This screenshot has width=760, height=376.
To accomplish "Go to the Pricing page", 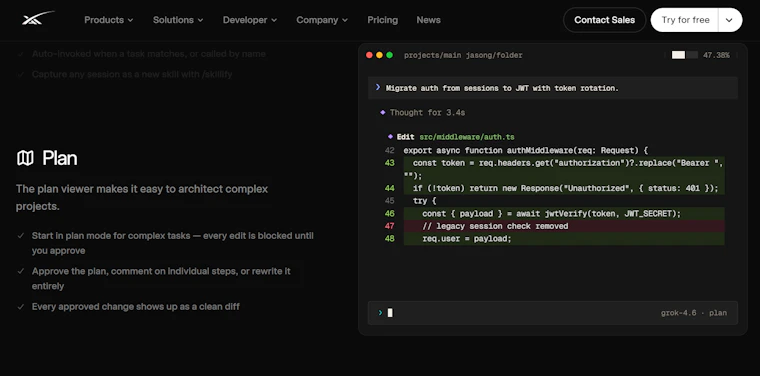I will coord(382,20).
